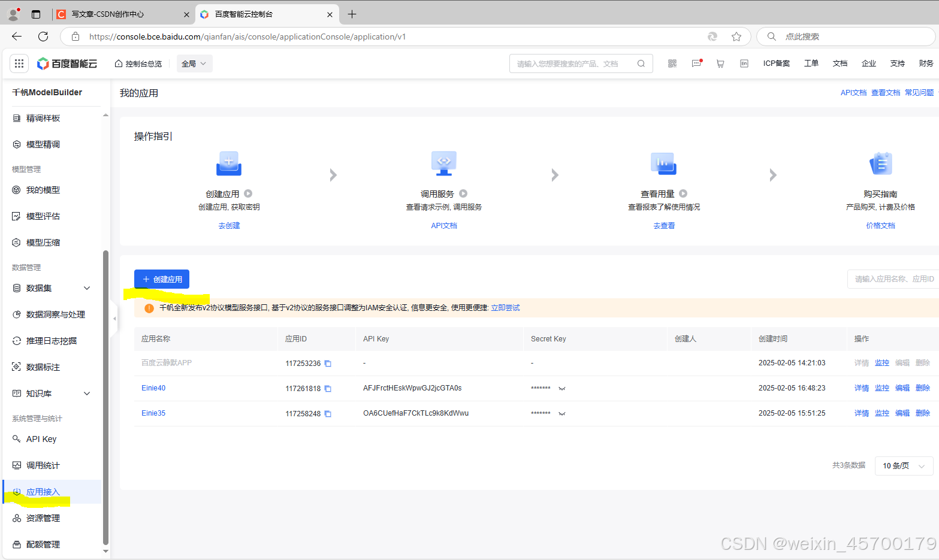Open 监控 for 百度云静默APP row
The image size is (939, 560).
(882, 363)
